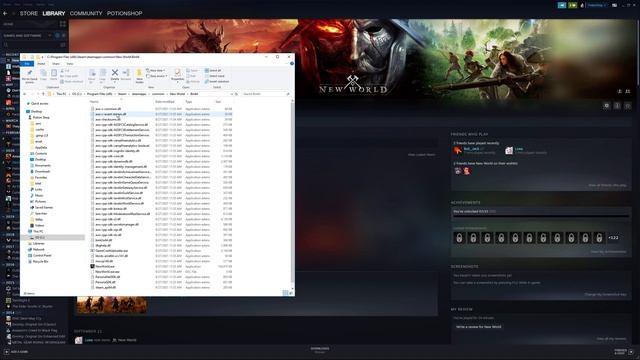Click the +122 more achievements badge
The height and width of the screenshot is (360, 640).
tap(613, 238)
